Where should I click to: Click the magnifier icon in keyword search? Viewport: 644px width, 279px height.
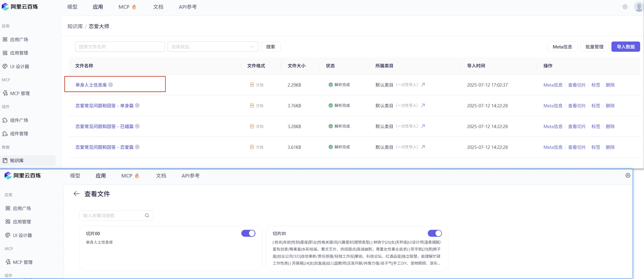[147, 215]
